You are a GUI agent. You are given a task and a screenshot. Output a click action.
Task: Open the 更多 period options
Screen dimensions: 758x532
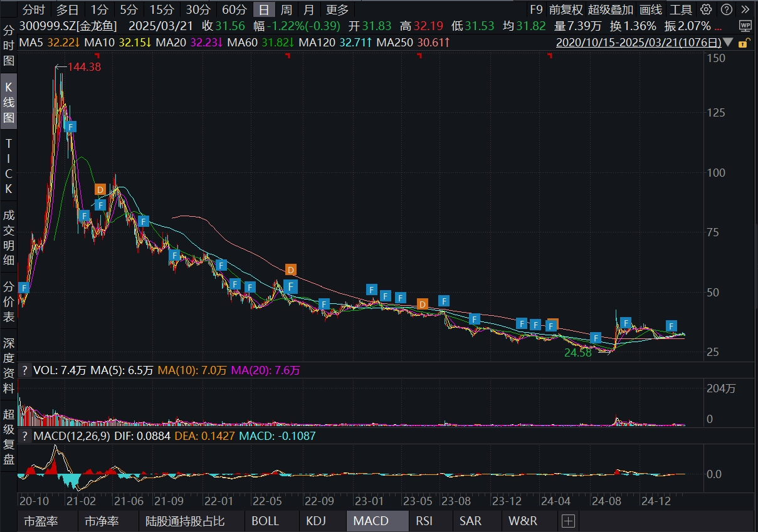[x=337, y=9]
